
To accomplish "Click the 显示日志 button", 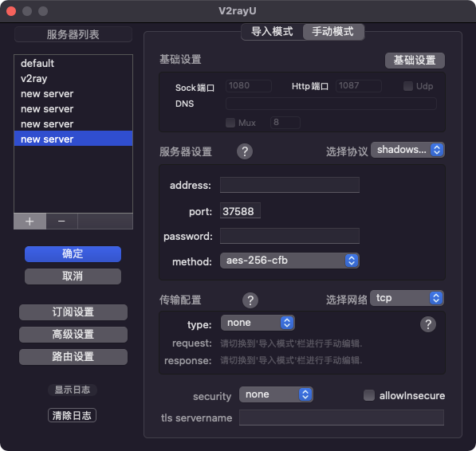I will click(73, 390).
